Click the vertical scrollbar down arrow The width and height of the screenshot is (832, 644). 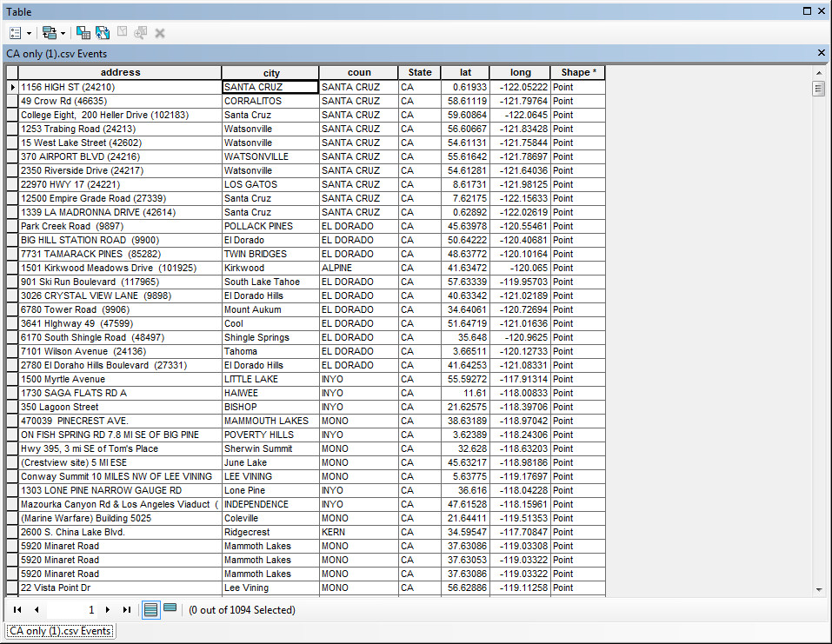pos(819,589)
